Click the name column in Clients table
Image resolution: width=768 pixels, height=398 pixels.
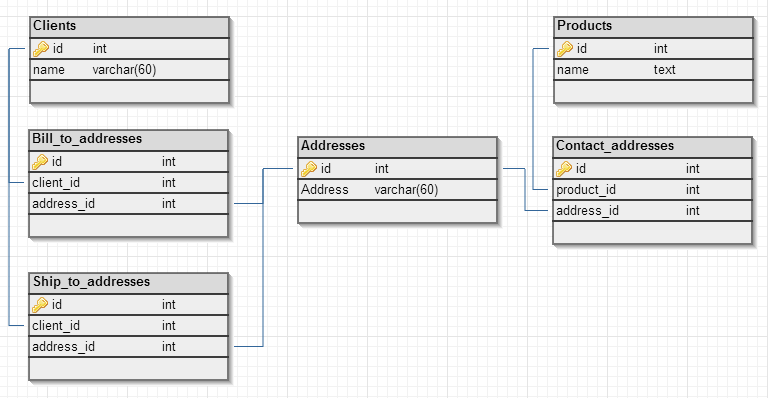(49, 70)
